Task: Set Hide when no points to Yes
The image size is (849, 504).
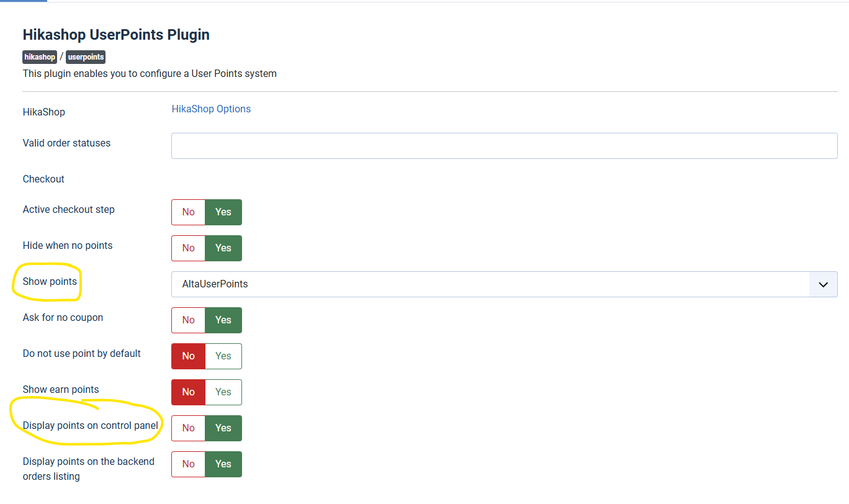Action: (x=223, y=248)
